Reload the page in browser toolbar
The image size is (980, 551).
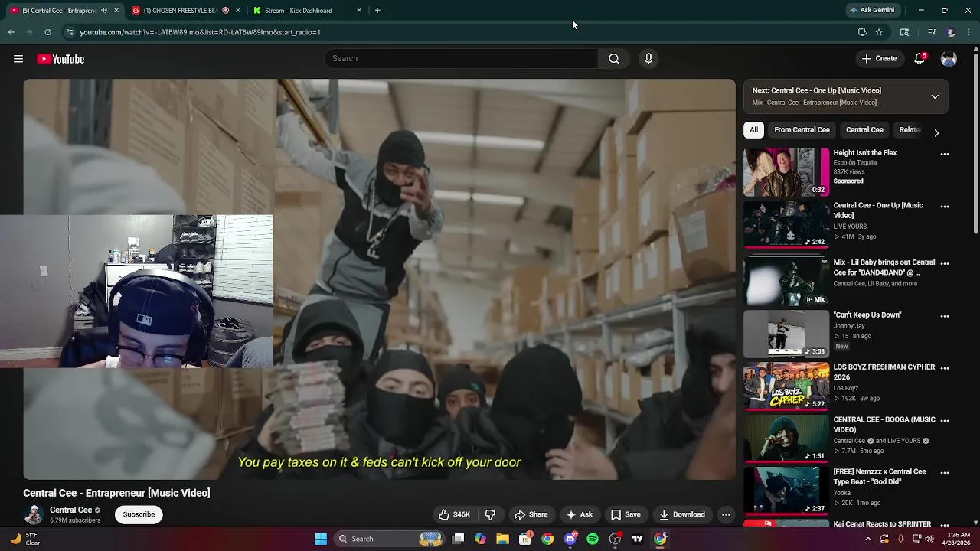coord(47,32)
